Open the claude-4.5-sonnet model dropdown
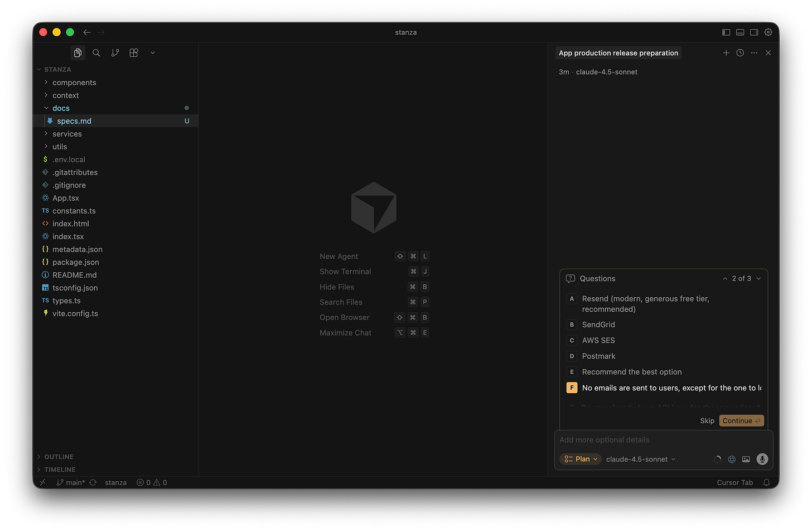 point(640,459)
